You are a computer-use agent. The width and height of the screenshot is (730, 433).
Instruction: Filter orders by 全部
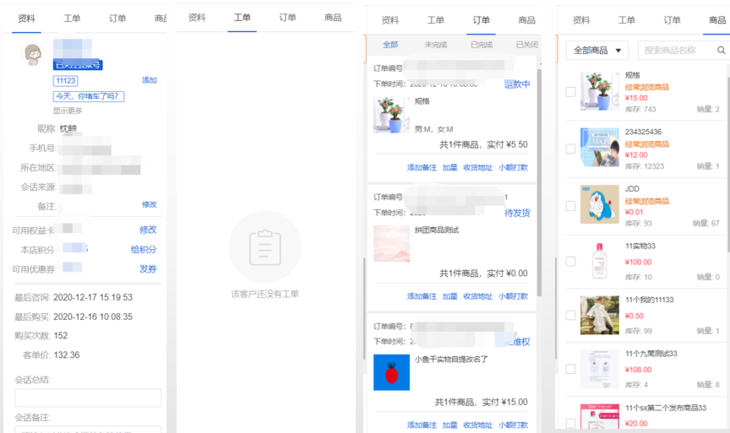tap(391, 45)
